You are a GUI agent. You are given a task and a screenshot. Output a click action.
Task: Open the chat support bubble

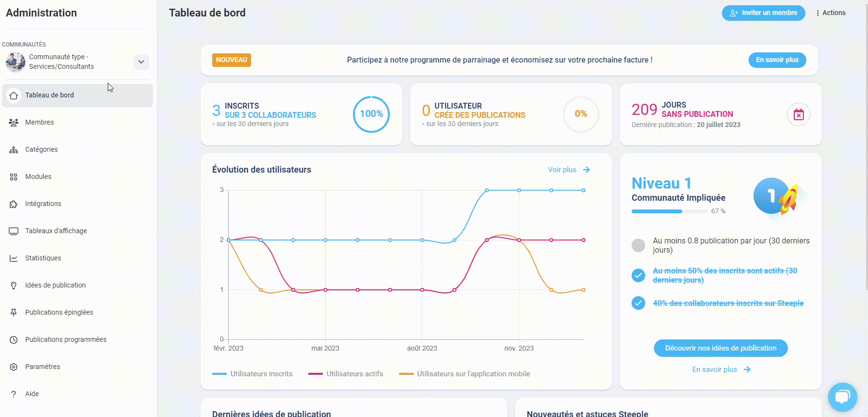click(842, 397)
